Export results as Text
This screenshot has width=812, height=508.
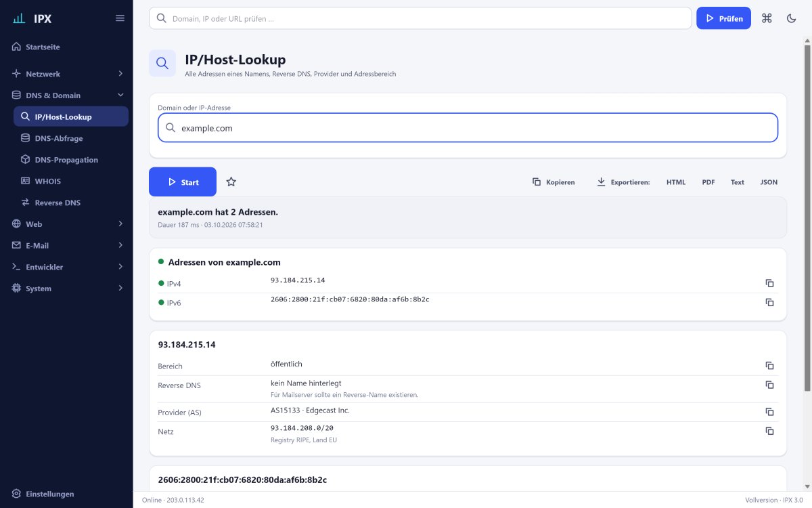(738, 182)
